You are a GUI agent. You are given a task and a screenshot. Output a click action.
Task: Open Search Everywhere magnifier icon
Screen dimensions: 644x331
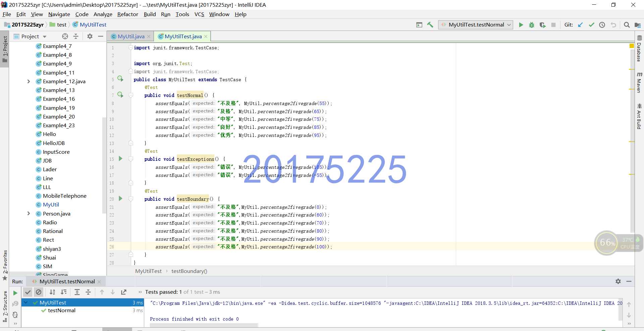[x=627, y=25]
